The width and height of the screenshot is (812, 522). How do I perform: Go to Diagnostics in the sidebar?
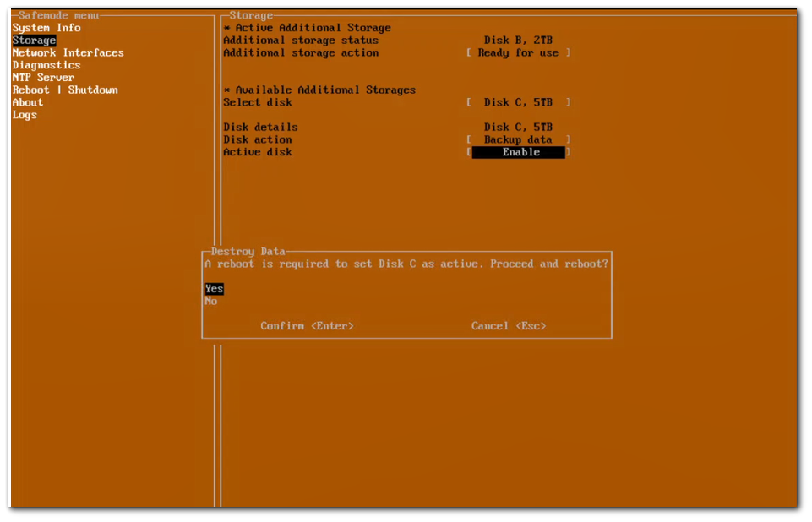pos(46,65)
